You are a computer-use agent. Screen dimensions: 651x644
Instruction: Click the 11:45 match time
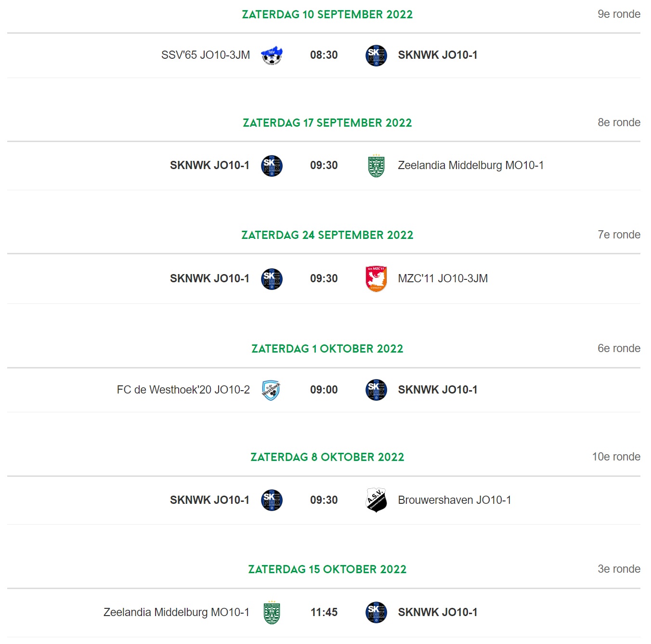click(324, 612)
